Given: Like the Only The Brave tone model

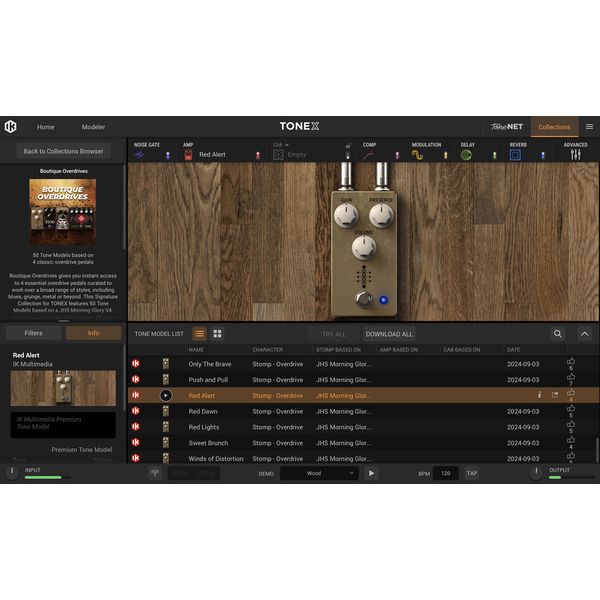Looking at the screenshot, I should (x=571, y=362).
